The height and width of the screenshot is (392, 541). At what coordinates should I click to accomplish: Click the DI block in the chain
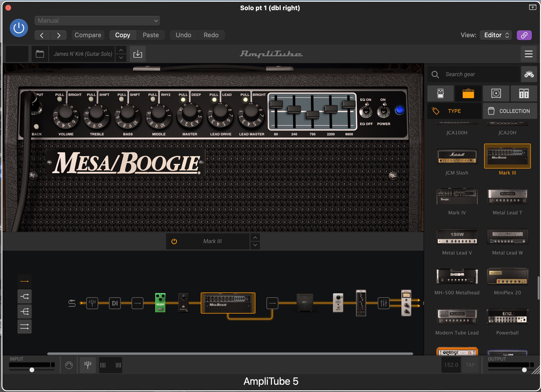point(115,303)
